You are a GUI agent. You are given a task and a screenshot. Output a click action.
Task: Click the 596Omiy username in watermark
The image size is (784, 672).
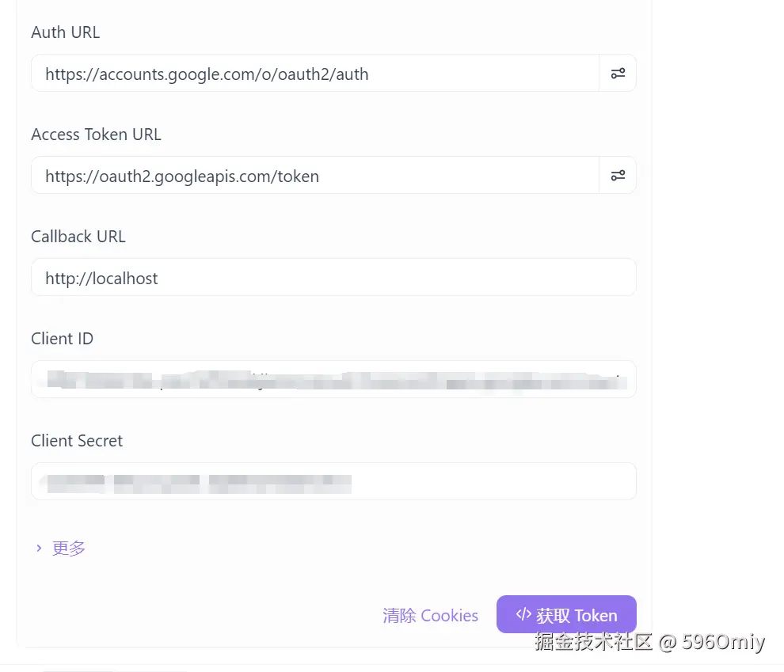723,641
